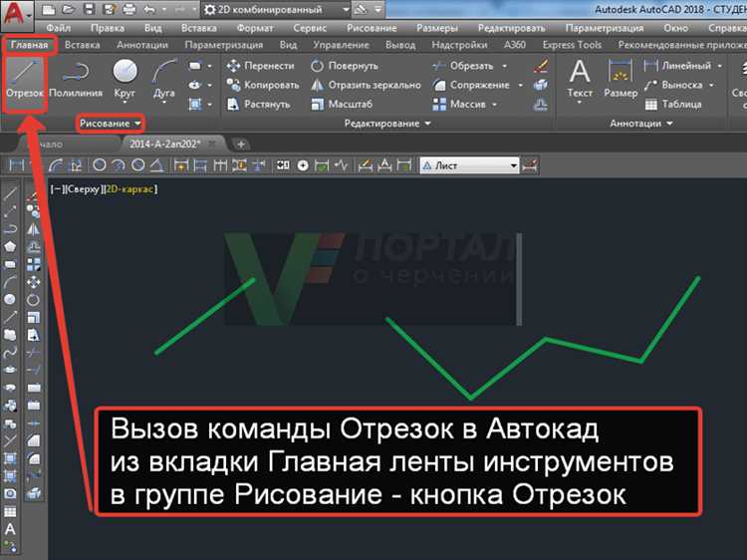Image resolution: width=747 pixels, height=560 pixels.
Task: Open the Размеры menu
Action: [x=437, y=28]
